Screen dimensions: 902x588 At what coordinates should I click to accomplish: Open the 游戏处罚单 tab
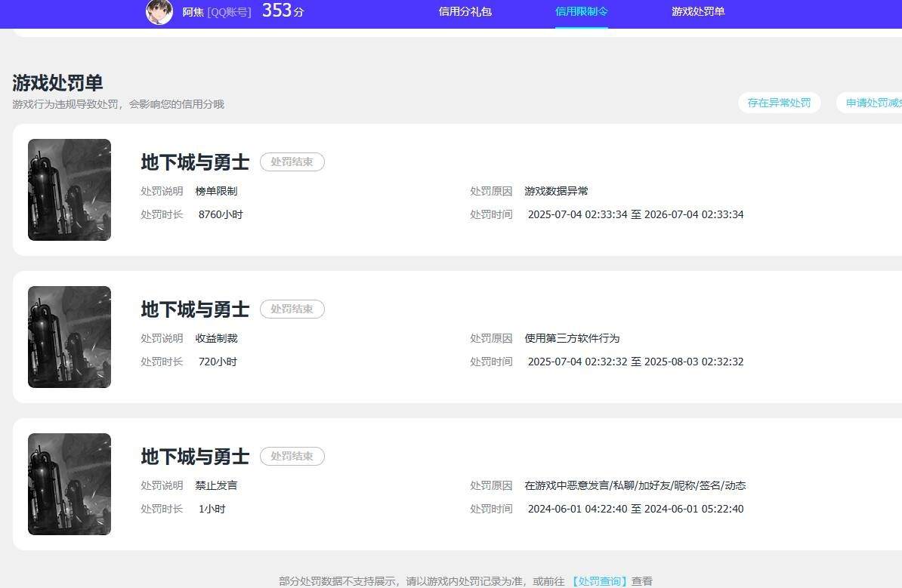698,11
